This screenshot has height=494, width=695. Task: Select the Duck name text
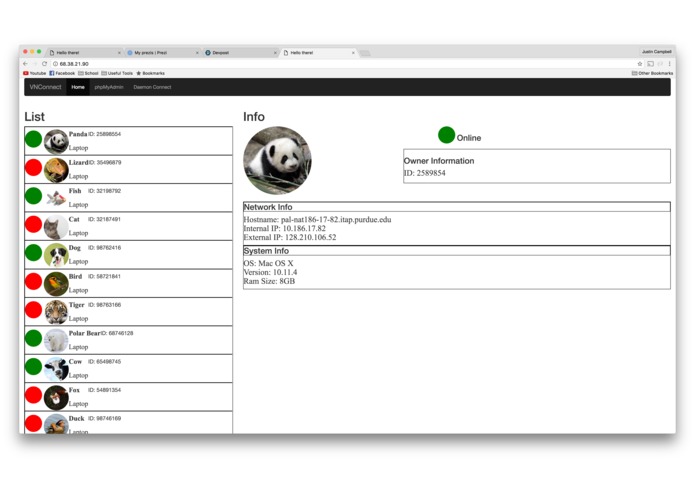pos(76,418)
